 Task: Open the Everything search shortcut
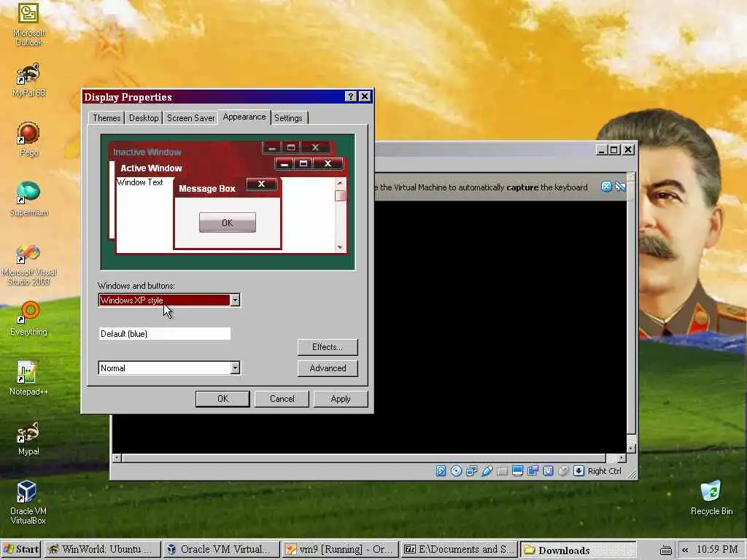click(28, 318)
